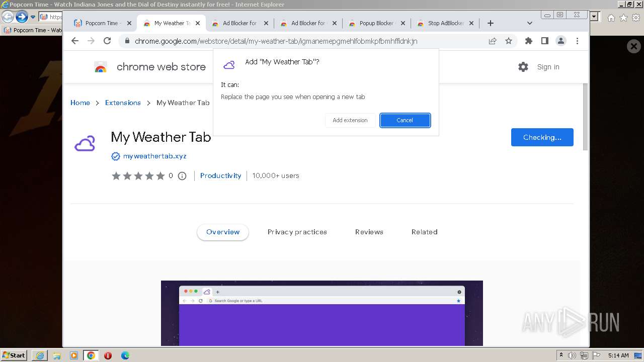The image size is (644, 362).
Task: Go to Extensions breadcrumb link
Action: [x=123, y=103]
